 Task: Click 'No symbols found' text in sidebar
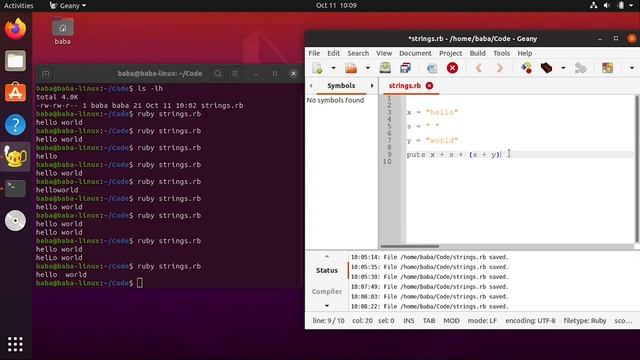coord(335,100)
